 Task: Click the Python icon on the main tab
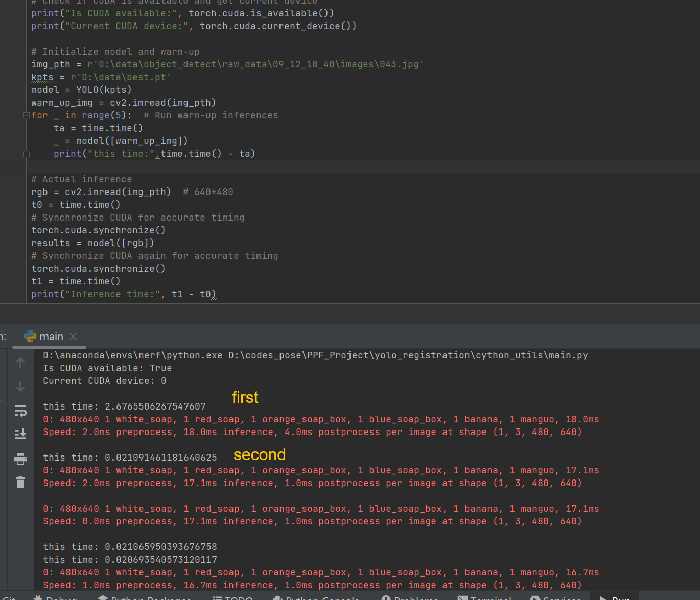coord(31,337)
